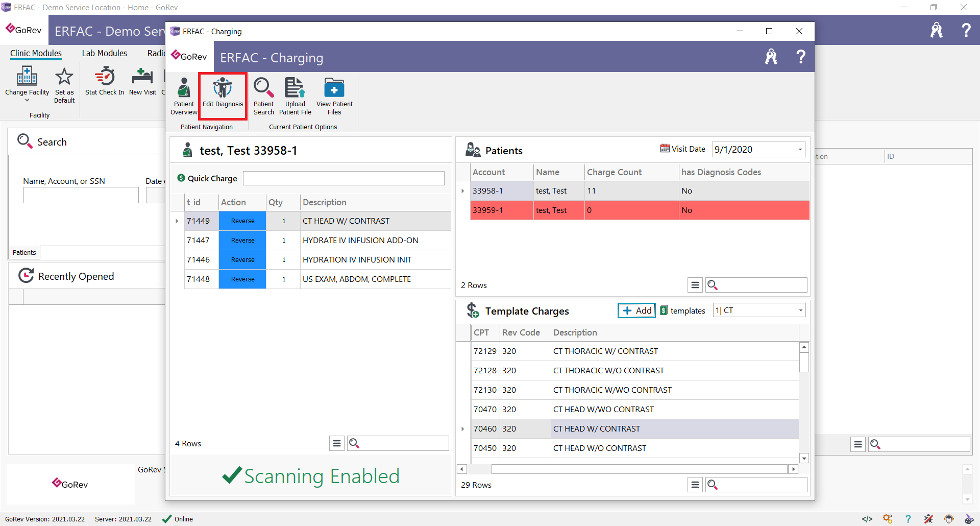The width and height of the screenshot is (980, 526).
Task: Click the gears icon in status bar
Action: click(x=888, y=519)
